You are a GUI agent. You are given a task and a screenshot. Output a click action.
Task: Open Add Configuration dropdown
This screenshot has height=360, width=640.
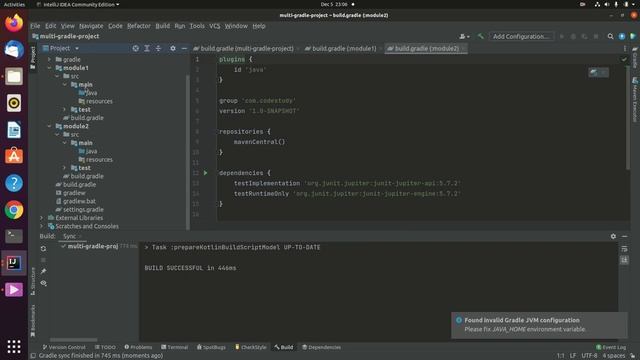522,36
